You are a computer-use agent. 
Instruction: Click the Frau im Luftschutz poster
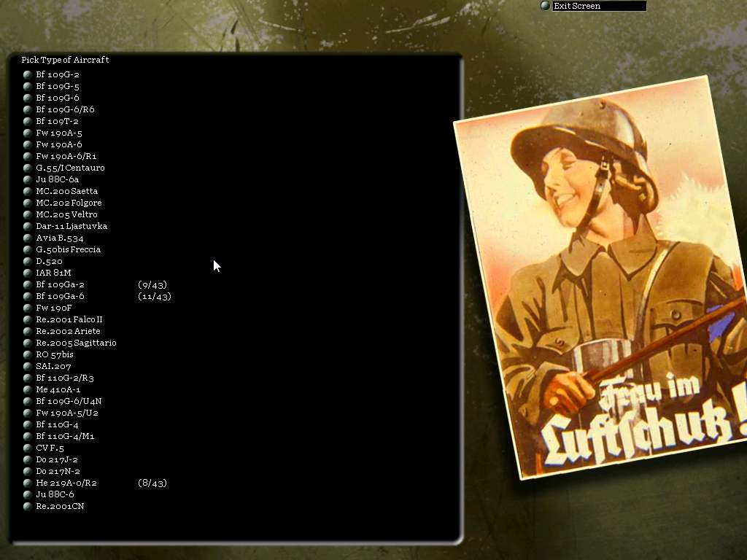click(601, 278)
